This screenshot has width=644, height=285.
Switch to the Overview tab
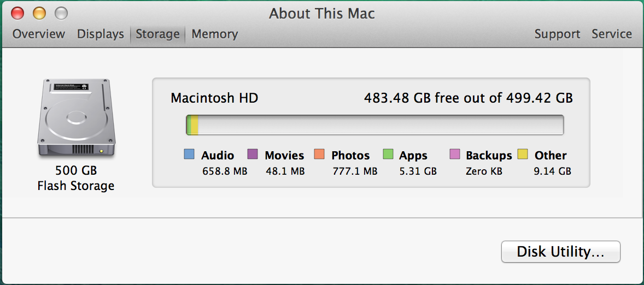tap(39, 34)
